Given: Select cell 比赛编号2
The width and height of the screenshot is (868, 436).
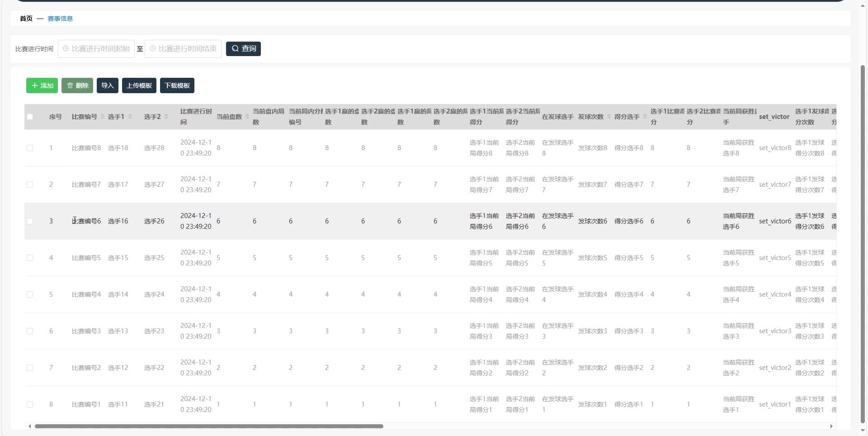Looking at the screenshot, I should pos(86,368).
